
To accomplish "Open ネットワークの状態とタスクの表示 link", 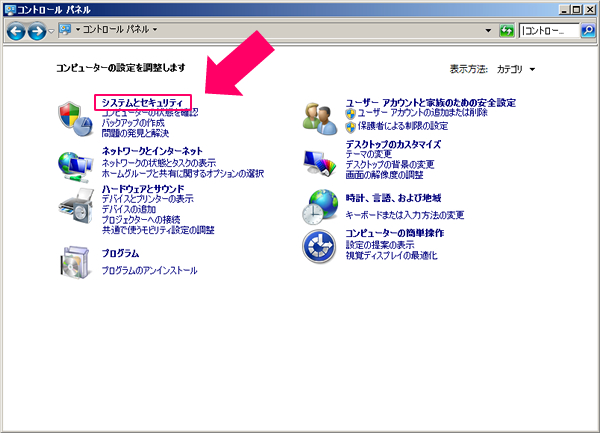I will pyautogui.click(x=158, y=162).
